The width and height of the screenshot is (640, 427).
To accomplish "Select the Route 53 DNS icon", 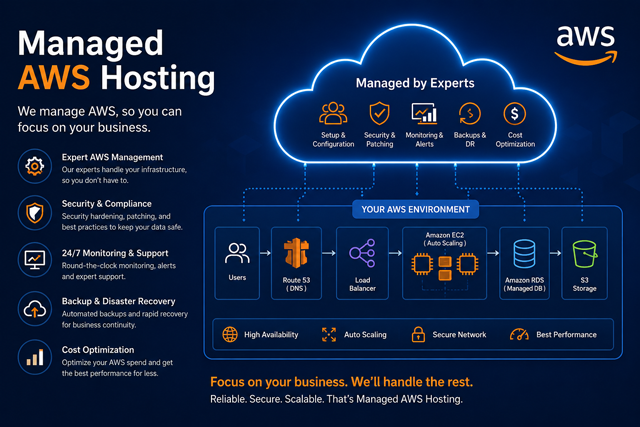I will coord(296,253).
